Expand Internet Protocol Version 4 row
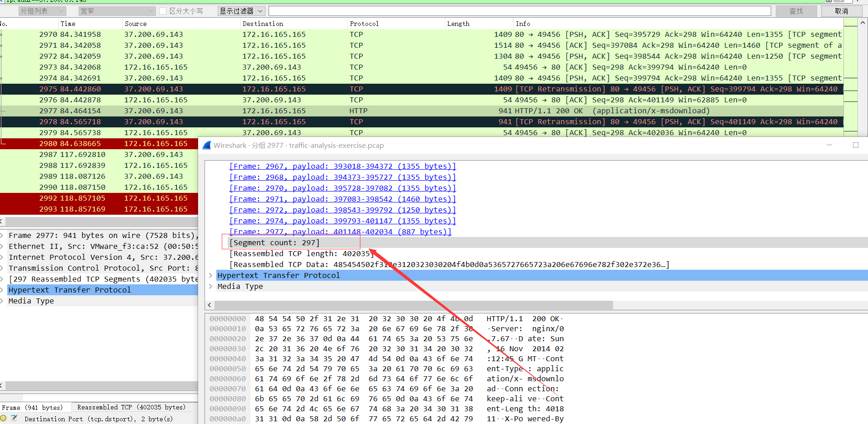868x424 pixels. pos(3,257)
